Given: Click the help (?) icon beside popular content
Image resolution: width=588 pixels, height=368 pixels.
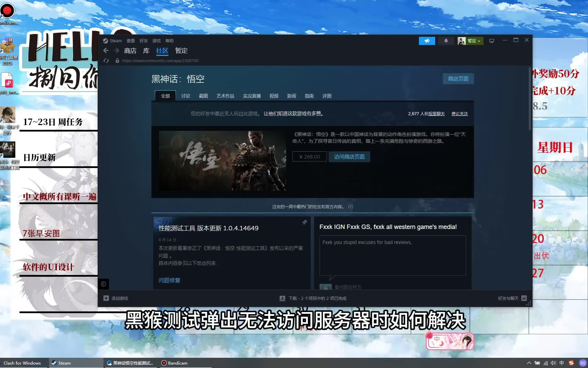Looking at the screenshot, I should 350,206.
